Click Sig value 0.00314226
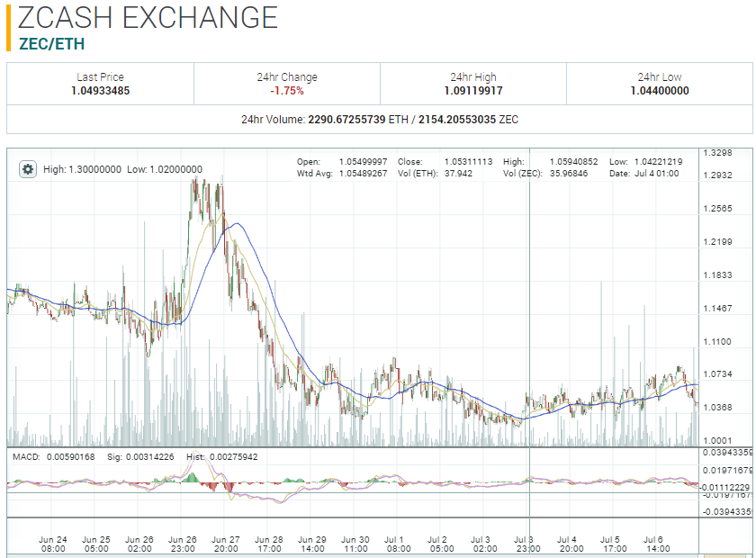This screenshot has height=558, width=756. (x=150, y=456)
